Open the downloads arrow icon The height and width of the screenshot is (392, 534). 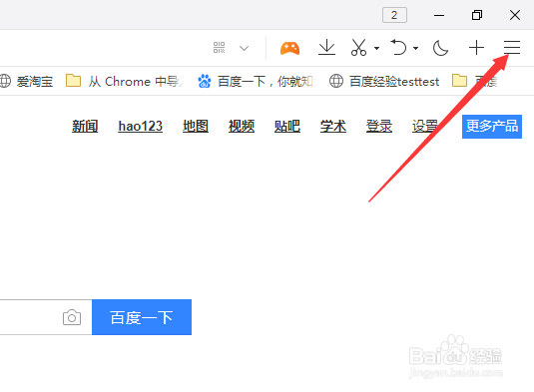tap(326, 47)
